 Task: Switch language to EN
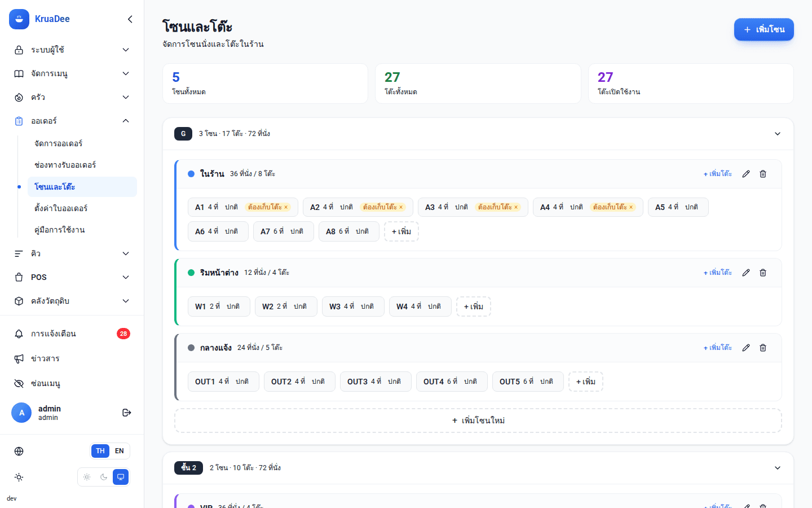click(x=120, y=451)
